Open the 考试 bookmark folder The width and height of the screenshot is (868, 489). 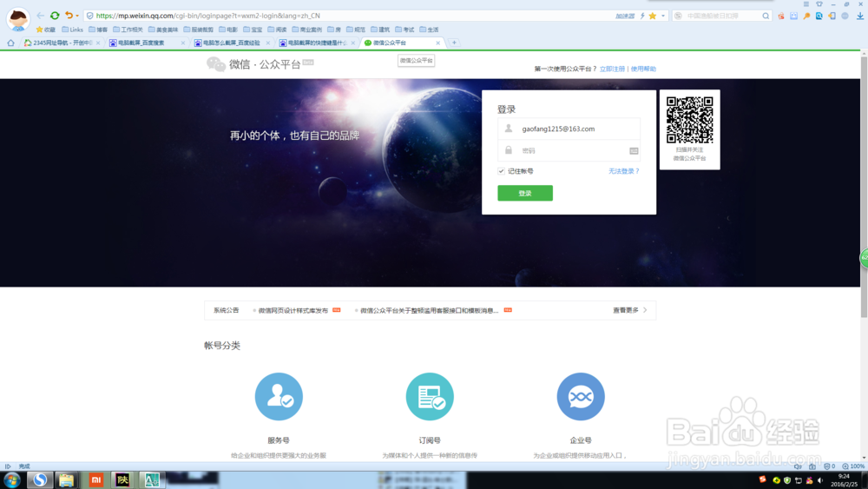[404, 30]
